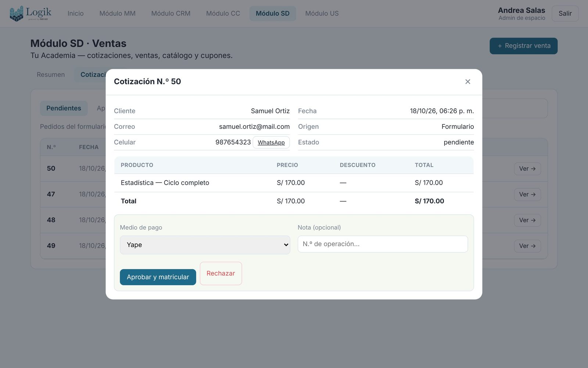Click Ver button for order 47
Screen dimensions: 588x368
[x=527, y=195]
